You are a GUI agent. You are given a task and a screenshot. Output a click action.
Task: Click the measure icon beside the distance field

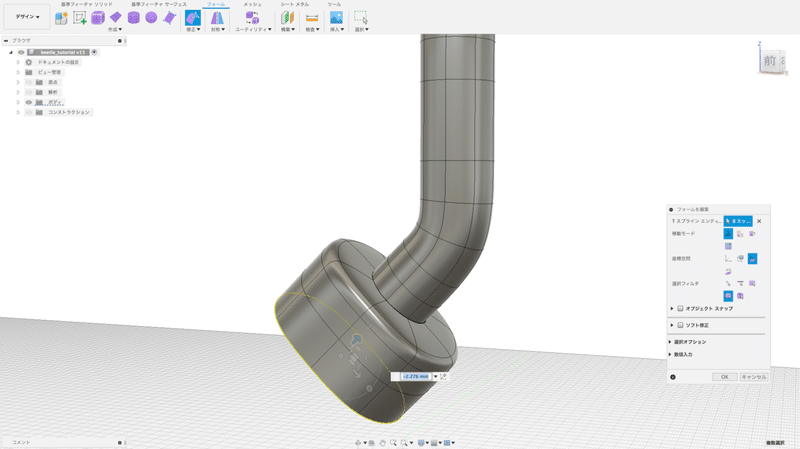[443, 377]
